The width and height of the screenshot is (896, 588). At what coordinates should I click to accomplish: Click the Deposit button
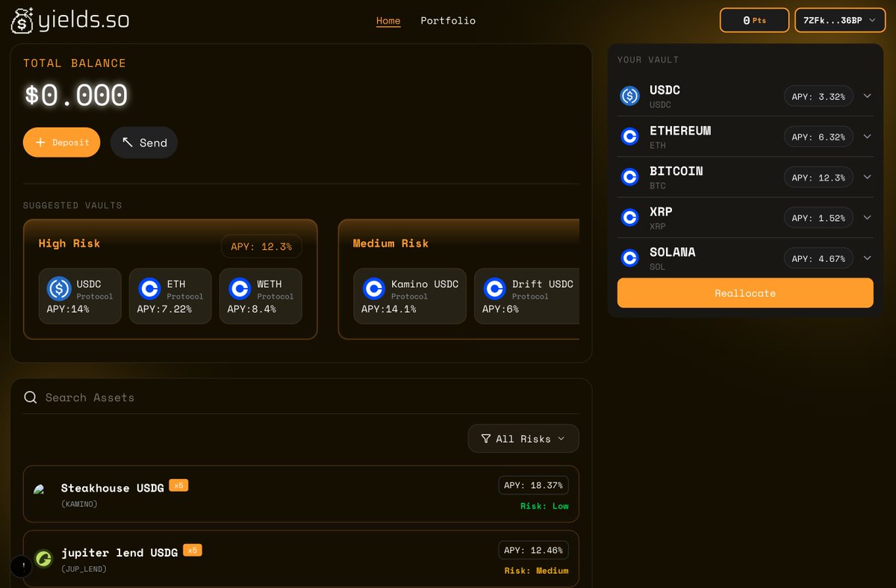click(61, 142)
